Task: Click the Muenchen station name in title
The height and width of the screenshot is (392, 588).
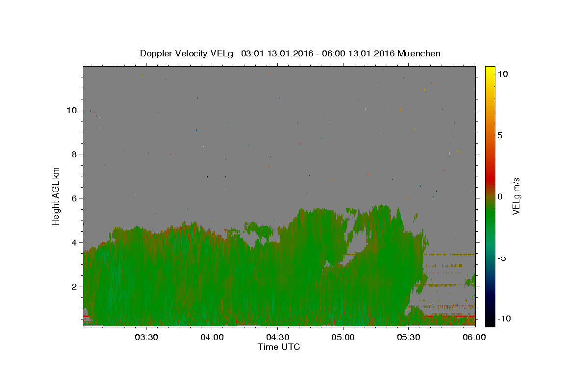Action: point(419,53)
